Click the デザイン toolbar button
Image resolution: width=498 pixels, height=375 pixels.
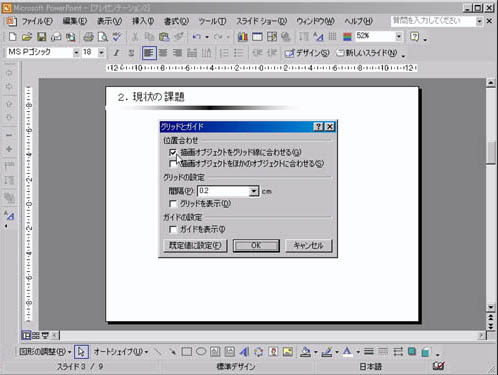tap(307, 53)
